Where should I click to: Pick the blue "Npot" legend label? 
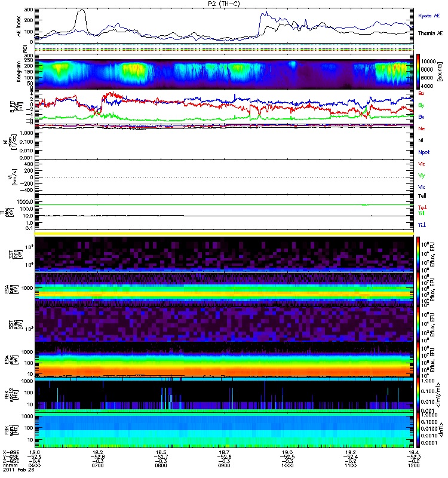point(424,152)
